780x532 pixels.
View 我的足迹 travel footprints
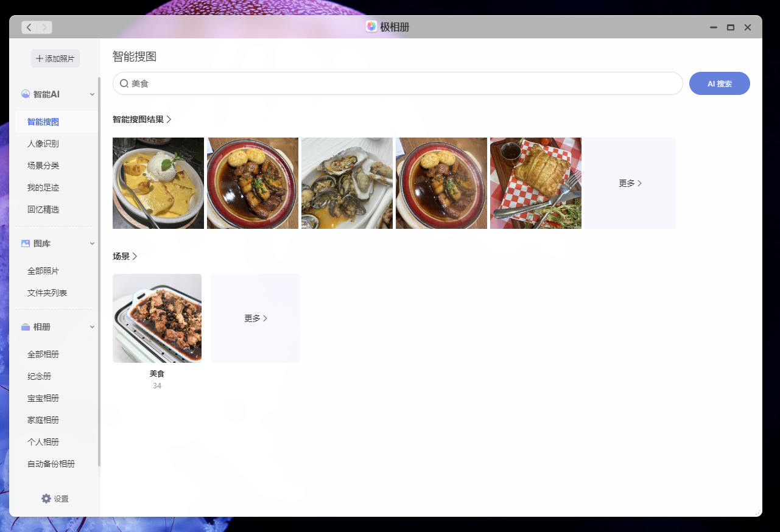(43, 187)
